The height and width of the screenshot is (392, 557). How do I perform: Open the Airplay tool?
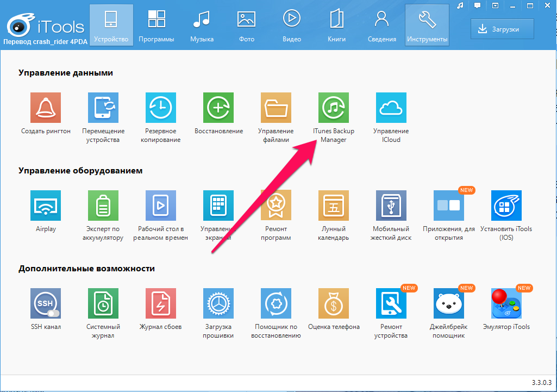pos(46,206)
